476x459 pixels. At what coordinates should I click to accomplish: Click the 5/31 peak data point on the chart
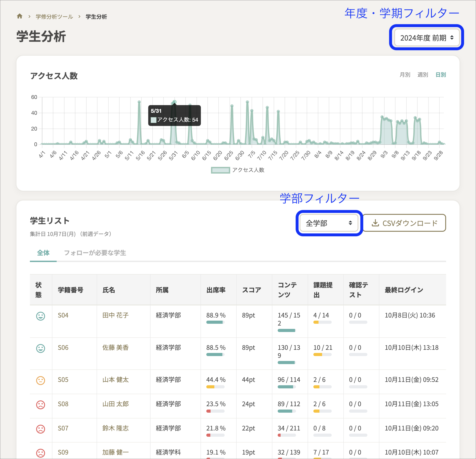[x=175, y=102]
